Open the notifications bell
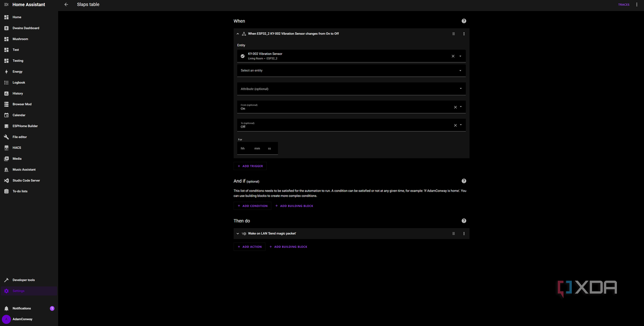Viewport: 644px width, 326px height. coord(6,308)
